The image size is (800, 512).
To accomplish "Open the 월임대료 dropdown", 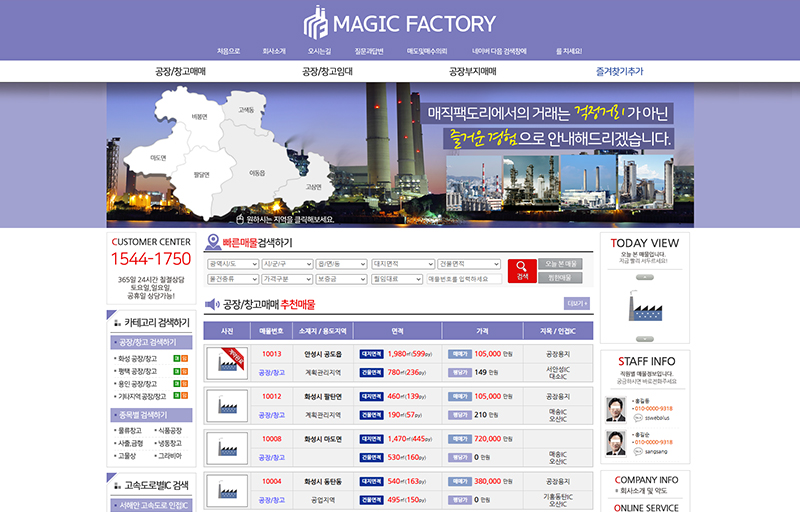I will coord(397,279).
